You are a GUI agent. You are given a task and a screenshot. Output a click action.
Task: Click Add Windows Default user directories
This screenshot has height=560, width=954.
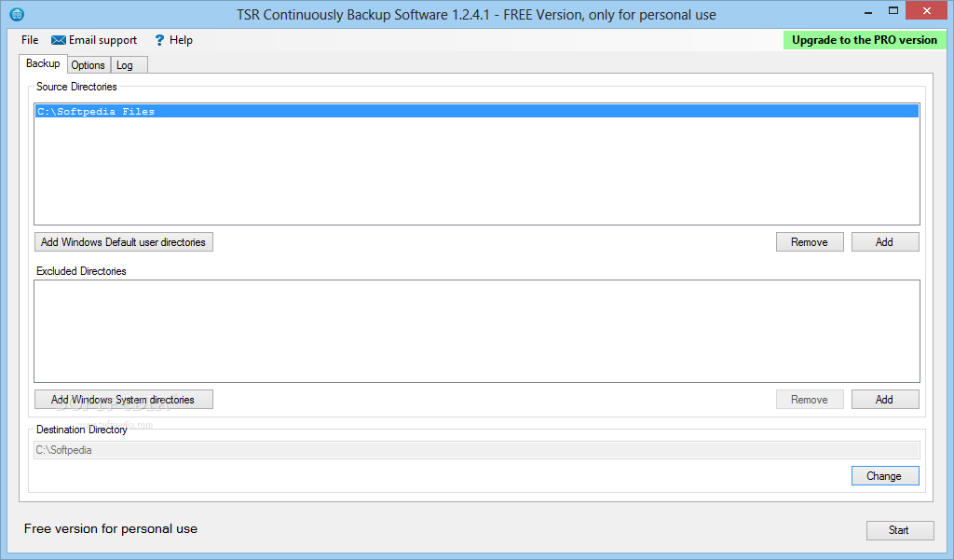coord(124,241)
